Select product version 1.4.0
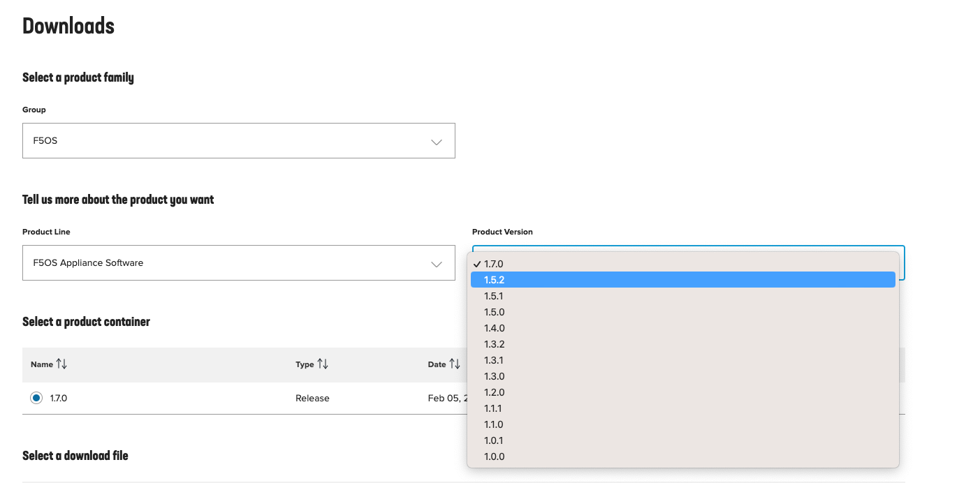Image resolution: width=980 pixels, height=483 pixels. (683, 328)
